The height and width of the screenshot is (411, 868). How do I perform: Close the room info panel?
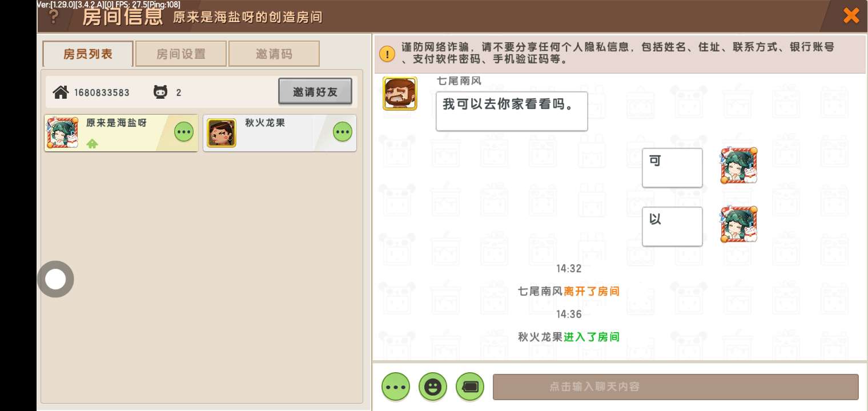point(851,15)
